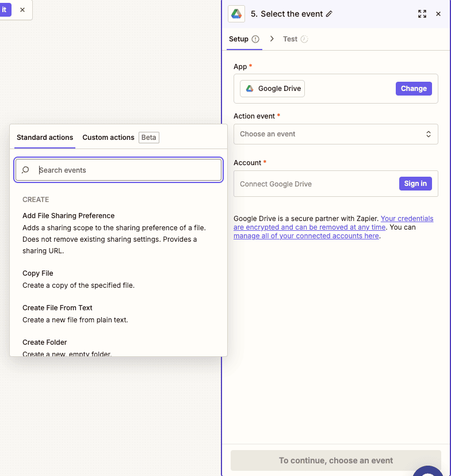The height and width of the screenshot is (476, 451).
Task: Click the Google Drive logo inside App field
Action: tap(250, 88)
